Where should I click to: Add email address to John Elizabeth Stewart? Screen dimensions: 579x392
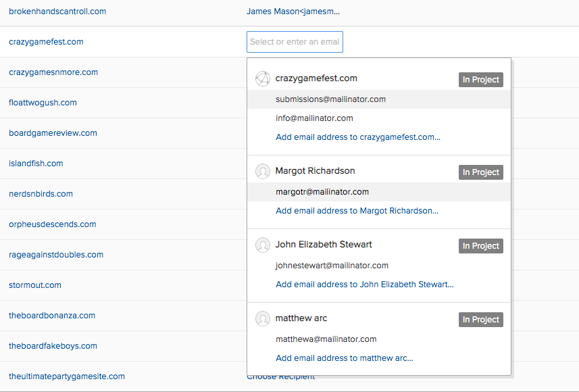365,285
